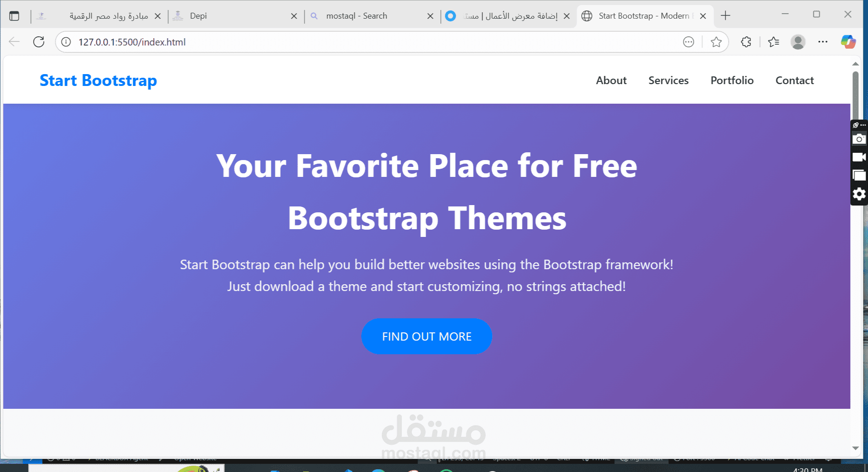This screenshot has height=472, width=868.
Task: Start video recording from the side toolbar
Action: tap(859, 157)
